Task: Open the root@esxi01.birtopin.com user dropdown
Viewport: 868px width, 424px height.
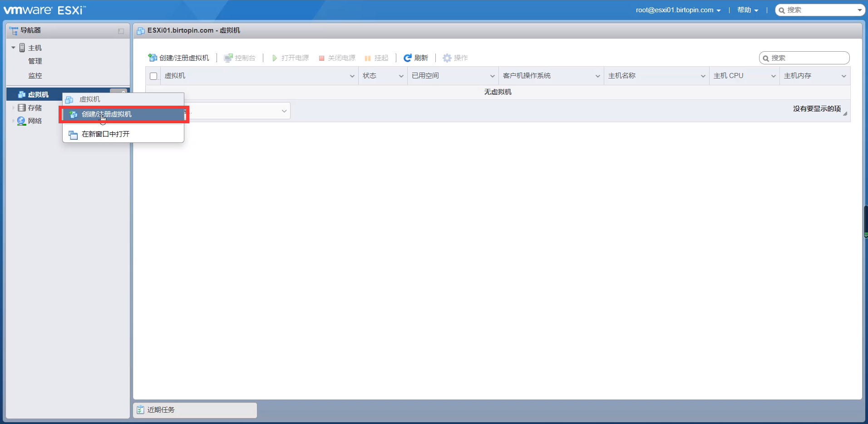Action: pyautogui.click(x=678, y=10)
